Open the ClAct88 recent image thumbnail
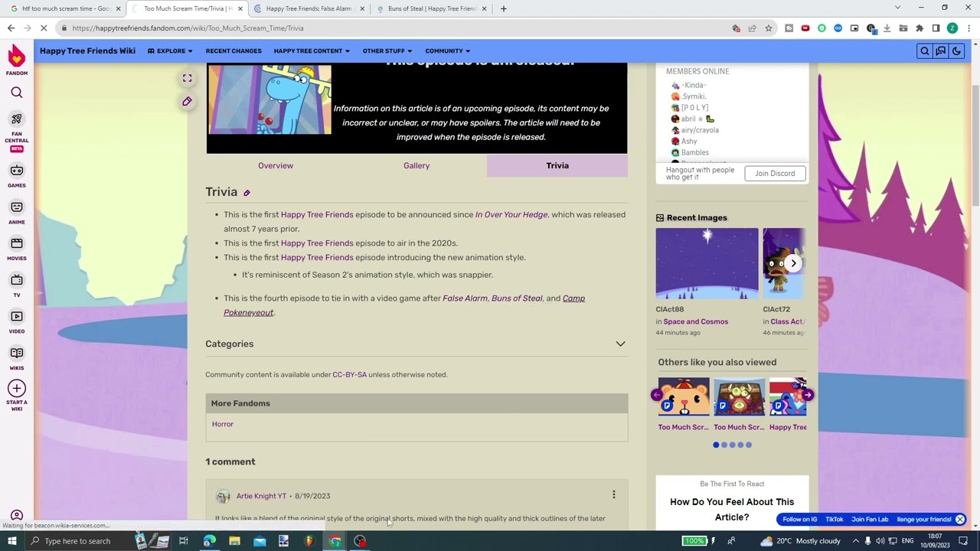The height and width of the screenshot is (551, 980). (x=707, y=263)
